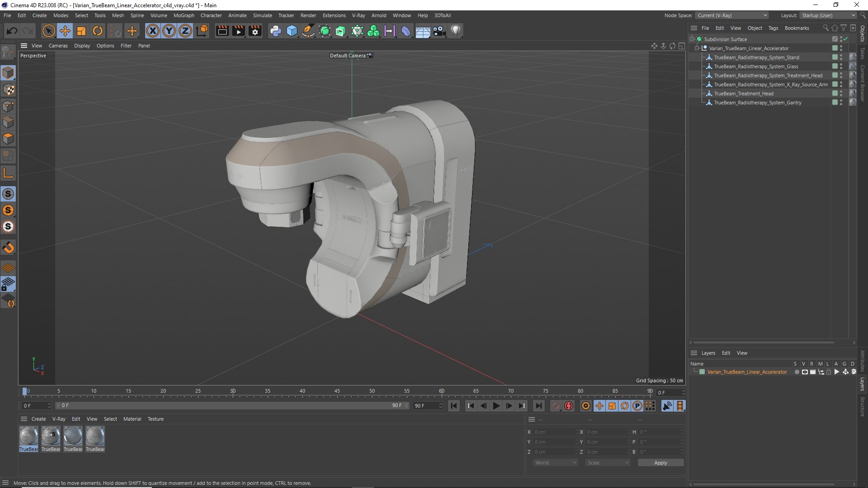Screen dimensions: 868x488
Task: Add a Light object
Action: pos(456,31)
